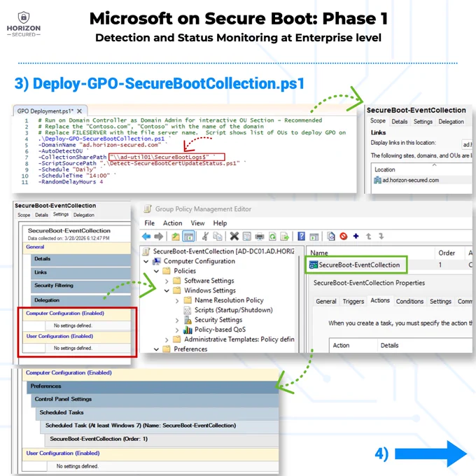Viewport: 476px width, 476px height.
Task: Expand the Name Resolution Policy node
Action: pyautogui.click(x=177, y=300)
